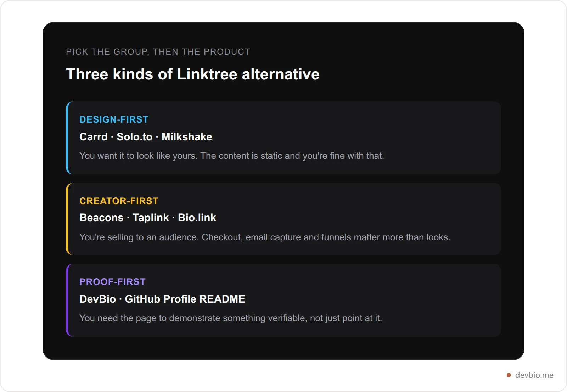Image resolution: width=567 pixels, height=392 pixels.
Task: Click the orange dot beside devbio.me
Action: [x=509, y=375]
